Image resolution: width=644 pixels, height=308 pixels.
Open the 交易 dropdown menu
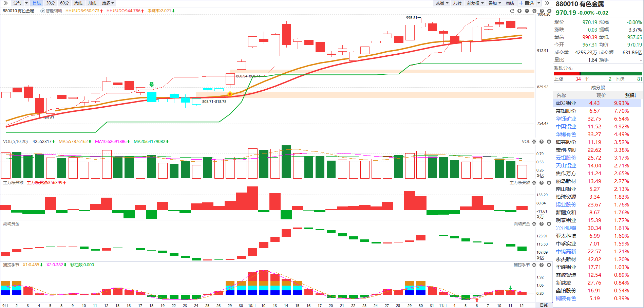442,3
